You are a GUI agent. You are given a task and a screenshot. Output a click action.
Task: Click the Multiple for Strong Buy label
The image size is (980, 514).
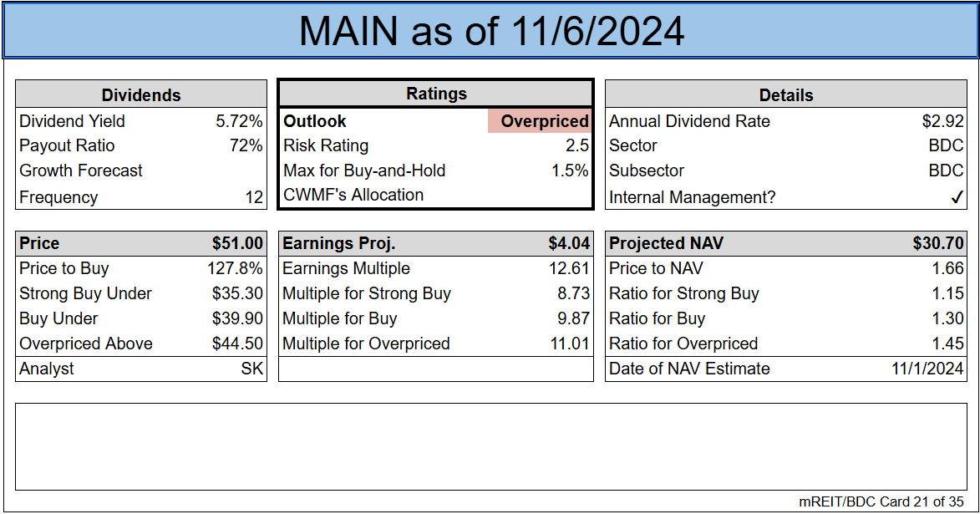367,294
